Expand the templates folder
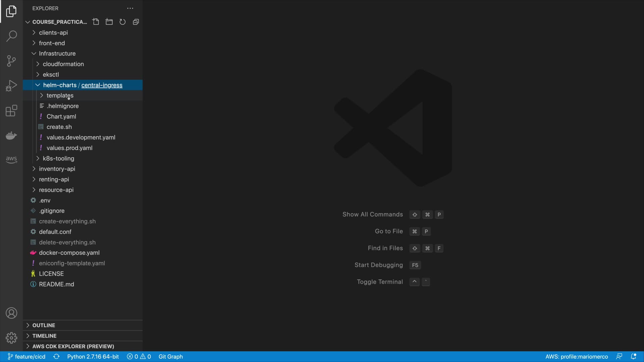The image size is (644, 362). click(60, 96)
